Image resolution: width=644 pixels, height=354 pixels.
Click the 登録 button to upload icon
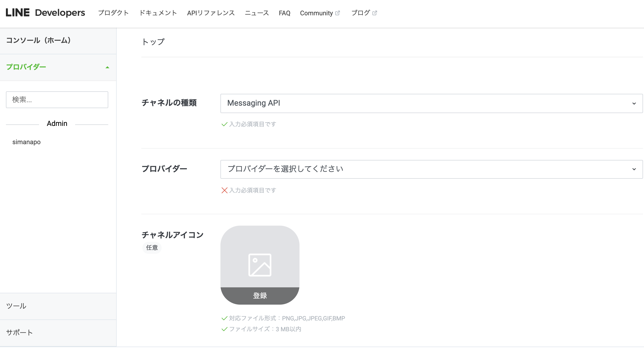pyautogui.click(x=260, y=295)
